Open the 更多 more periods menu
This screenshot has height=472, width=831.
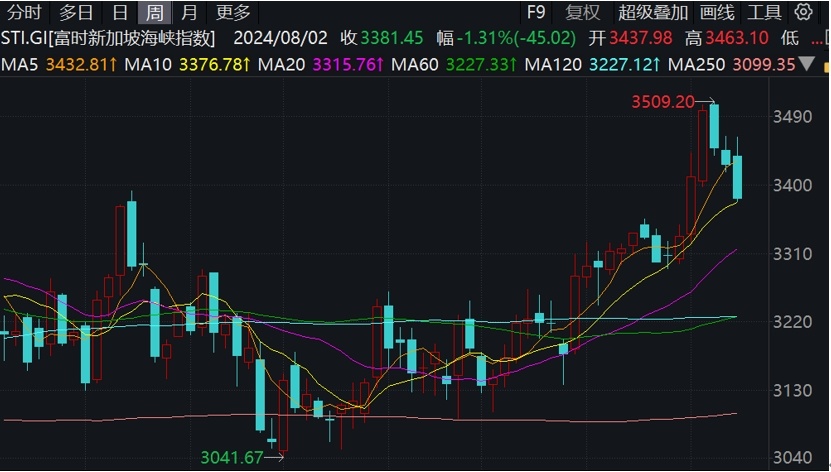coord(233,12)
